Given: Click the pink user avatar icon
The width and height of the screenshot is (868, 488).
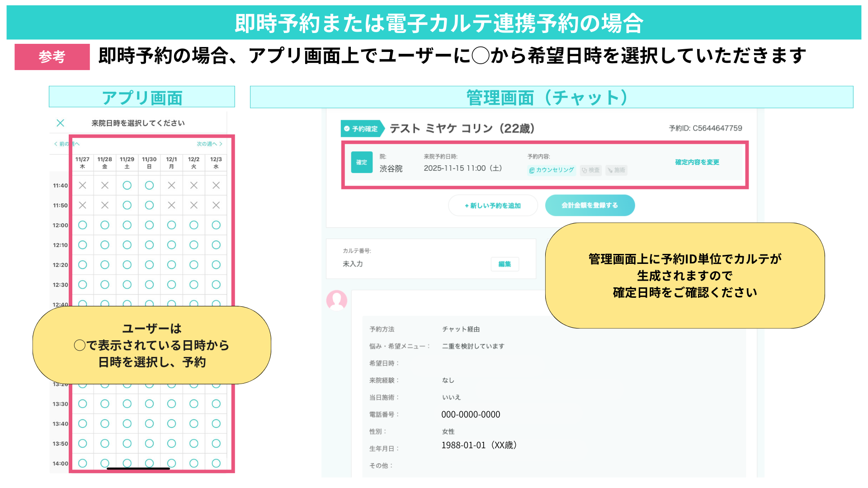Looking at the screenshot, I should coord(337,300).
